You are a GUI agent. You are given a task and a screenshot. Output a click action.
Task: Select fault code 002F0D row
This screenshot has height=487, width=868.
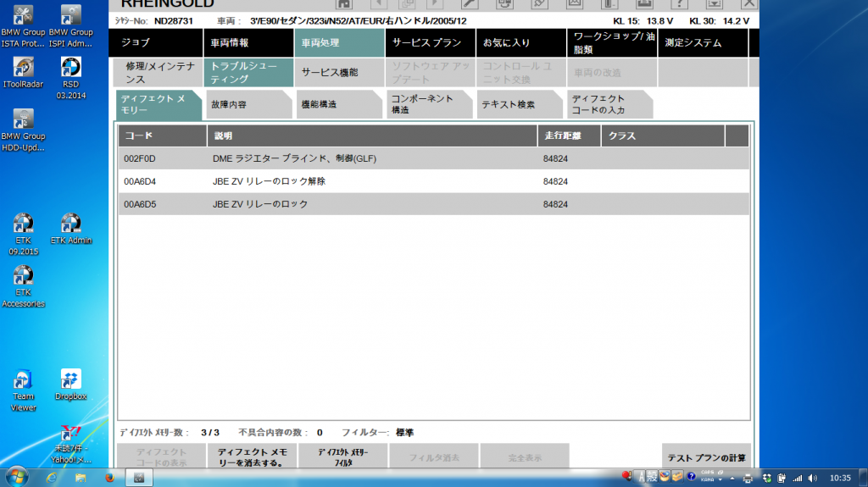click(433, 158)
